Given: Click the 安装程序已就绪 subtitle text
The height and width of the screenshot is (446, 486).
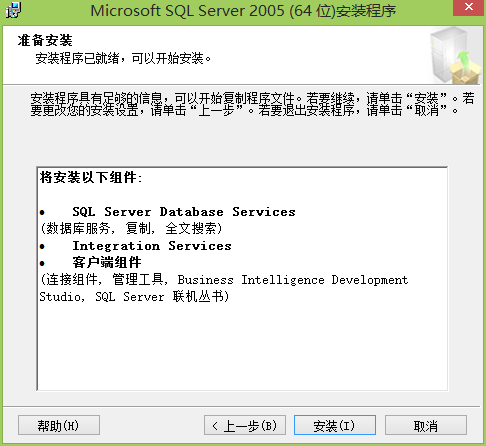Looking at the screenshot, I should (x=123, y=58).
